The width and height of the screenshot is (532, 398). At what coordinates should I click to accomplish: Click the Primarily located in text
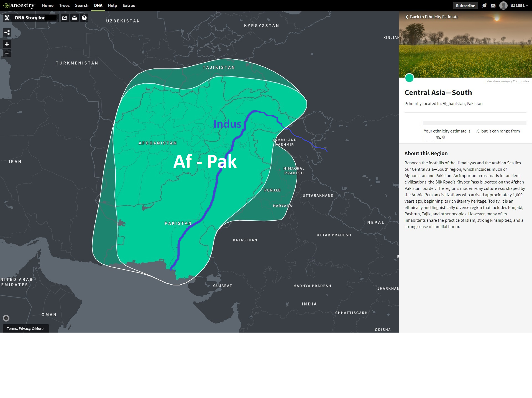[x=443, y=104]
